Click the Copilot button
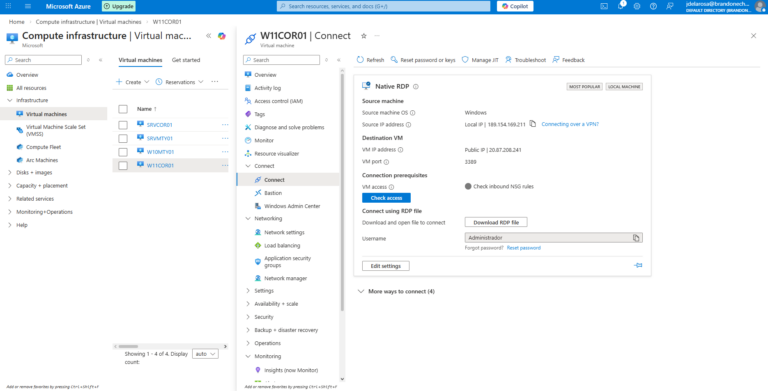768x391 pixels. pyautogui.click(x=515, y=6)
